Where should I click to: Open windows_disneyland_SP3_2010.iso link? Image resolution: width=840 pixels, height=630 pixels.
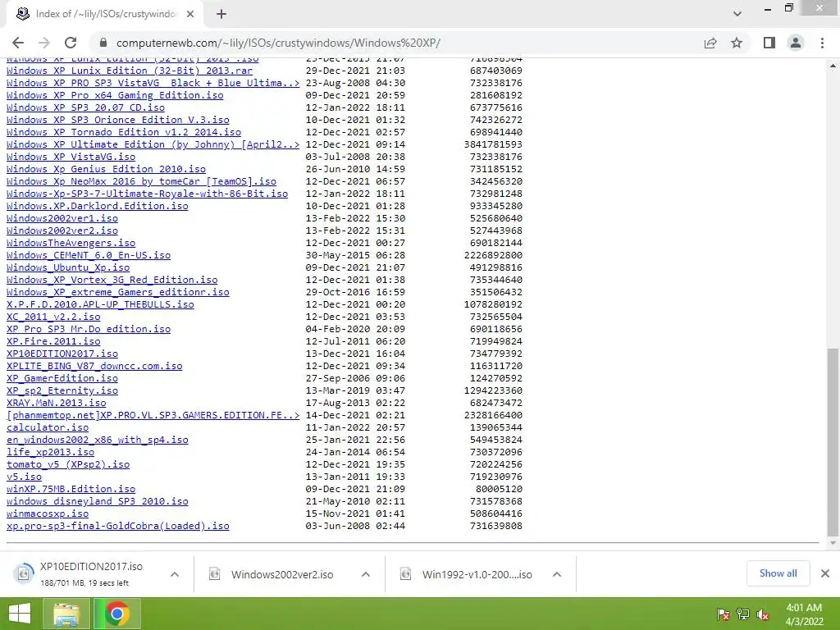click(x=97, y=502)
